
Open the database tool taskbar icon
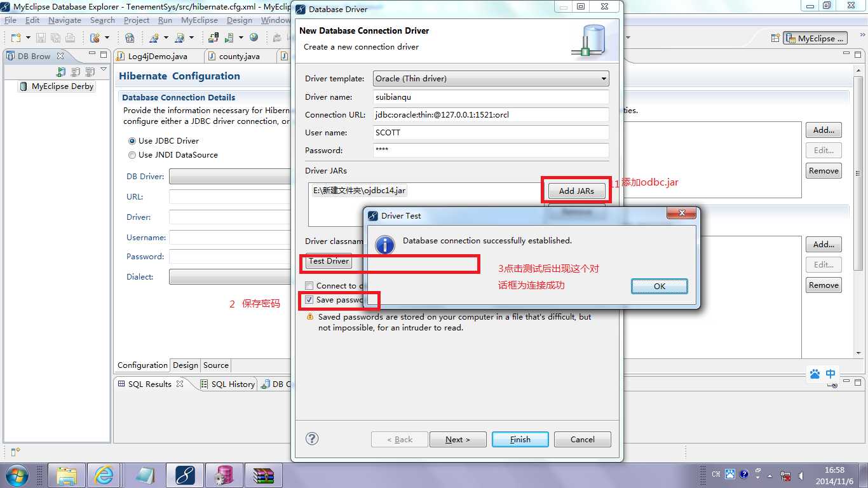[224, 475]
